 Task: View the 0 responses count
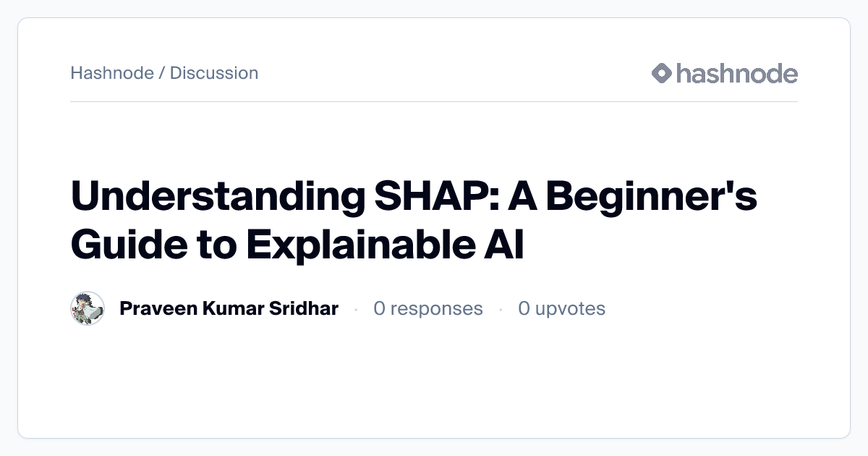tap(427, 309)
